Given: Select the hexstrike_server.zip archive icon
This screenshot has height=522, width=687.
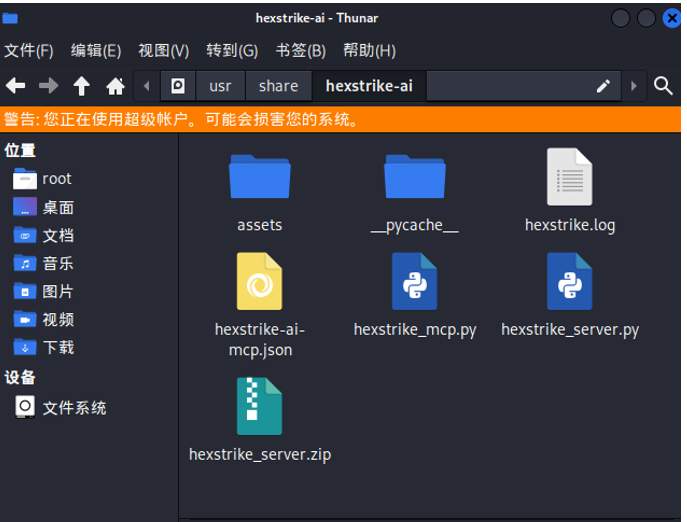Looking at the screenshot, I should (x=259, y=406).
